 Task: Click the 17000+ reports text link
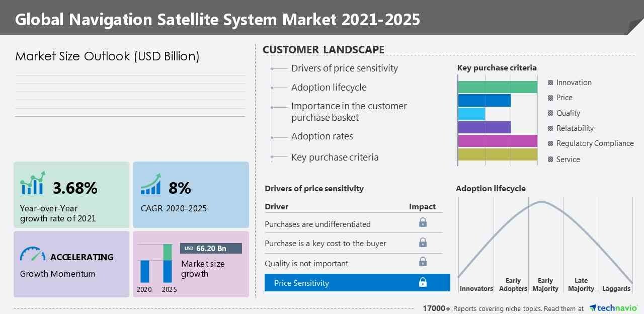click(x=436, y=308)
